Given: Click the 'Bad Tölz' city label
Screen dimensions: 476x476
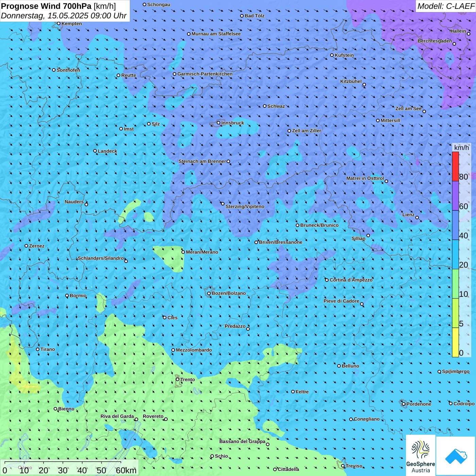Looking at the screenshot, I should tap(254, 16).
